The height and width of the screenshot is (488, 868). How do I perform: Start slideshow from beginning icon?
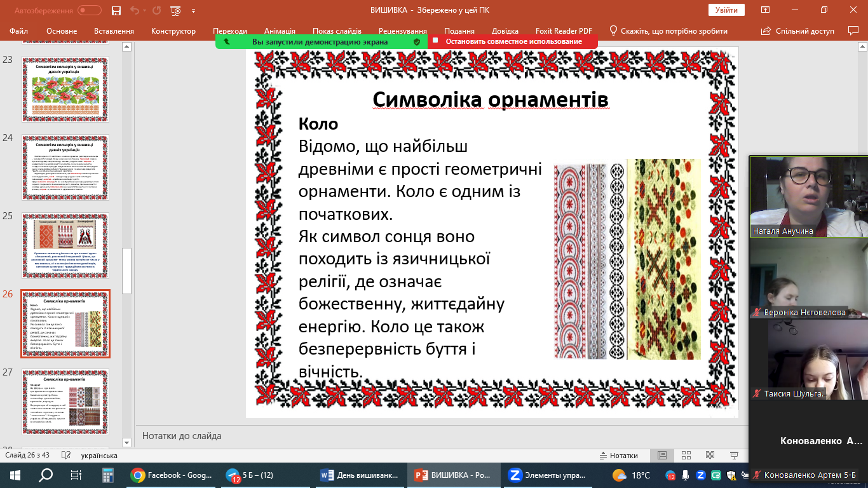click(176, 10)
